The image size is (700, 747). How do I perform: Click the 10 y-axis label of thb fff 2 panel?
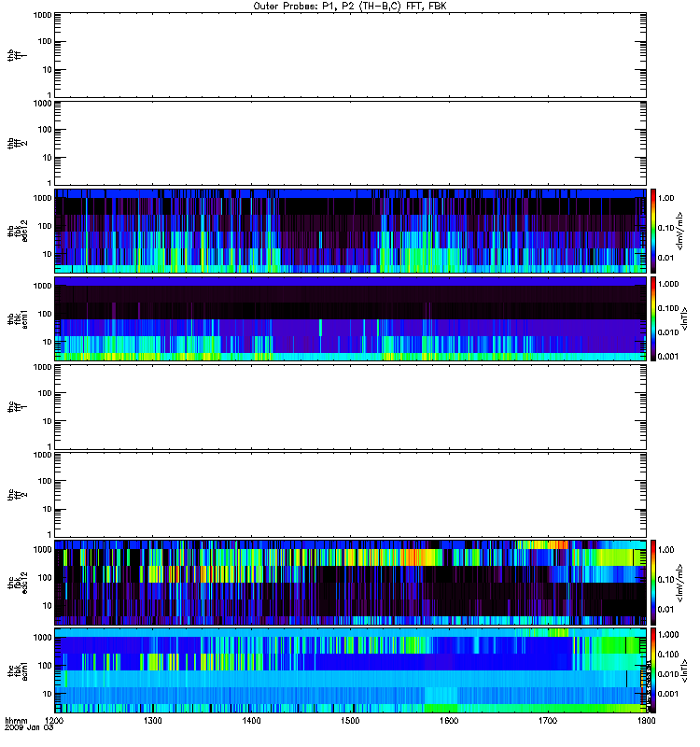click(47, 157)
